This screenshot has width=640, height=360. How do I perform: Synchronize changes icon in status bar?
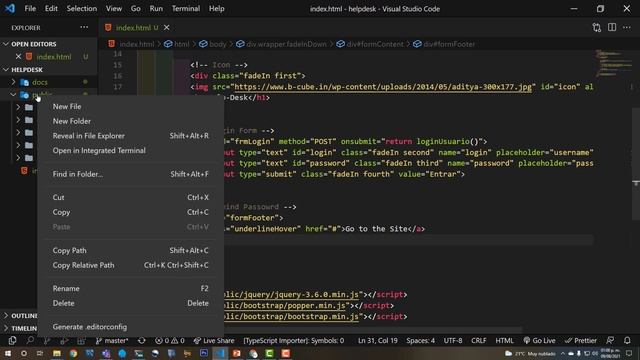click(142, 340)
